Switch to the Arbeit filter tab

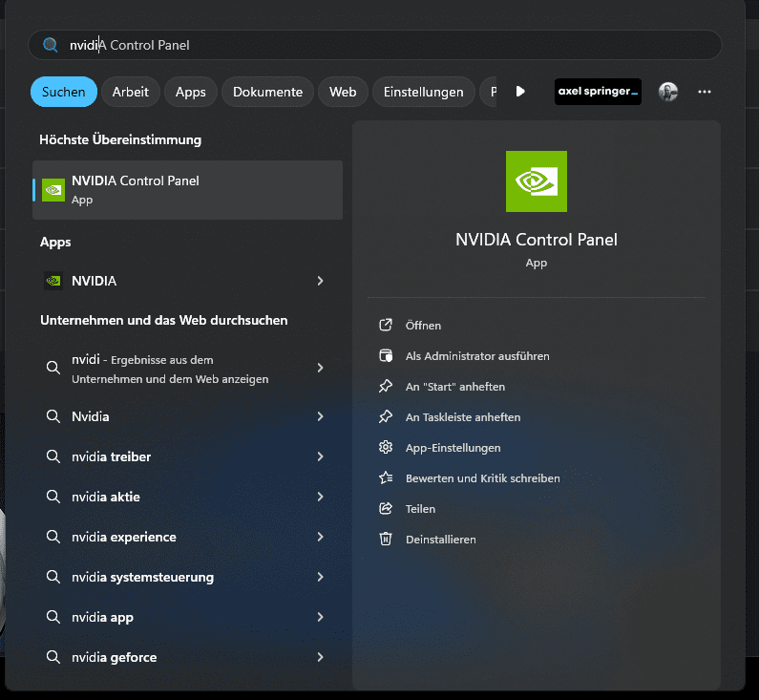130,92
